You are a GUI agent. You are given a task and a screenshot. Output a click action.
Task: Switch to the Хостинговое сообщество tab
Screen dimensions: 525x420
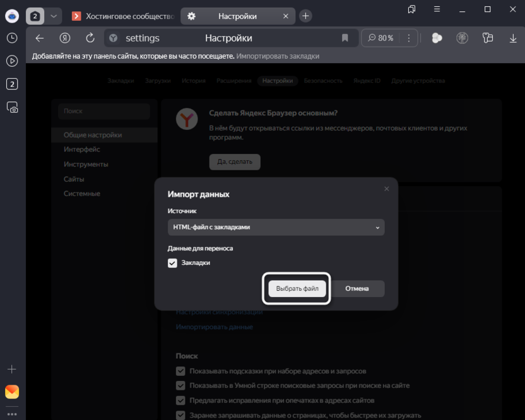tap(123, 16)
